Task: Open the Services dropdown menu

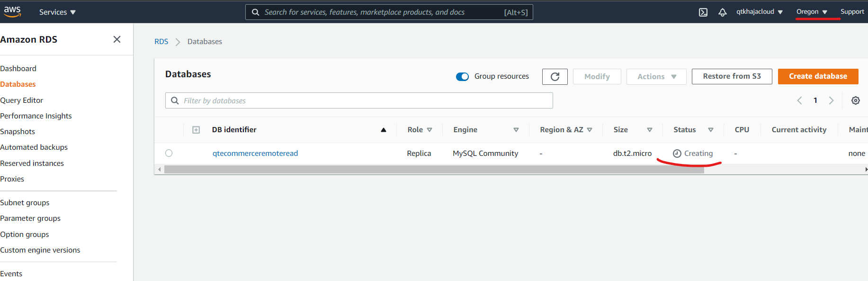Action: point(57,12)
